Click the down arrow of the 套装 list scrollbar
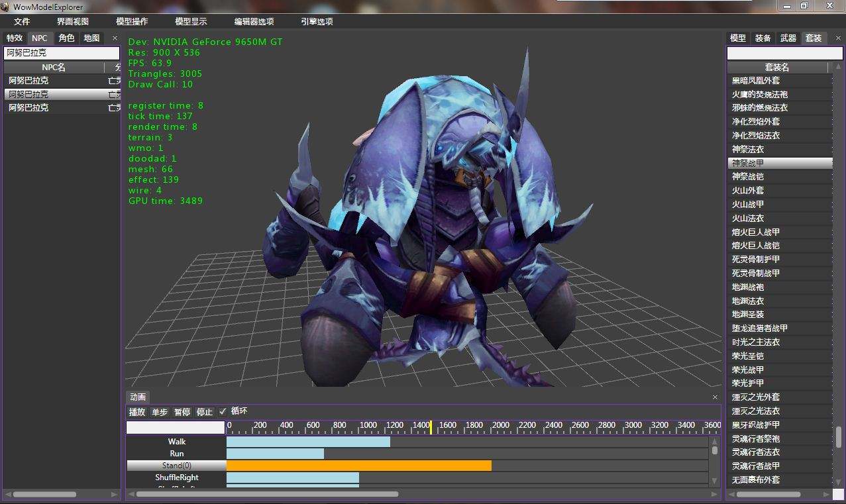 point(839,481)
